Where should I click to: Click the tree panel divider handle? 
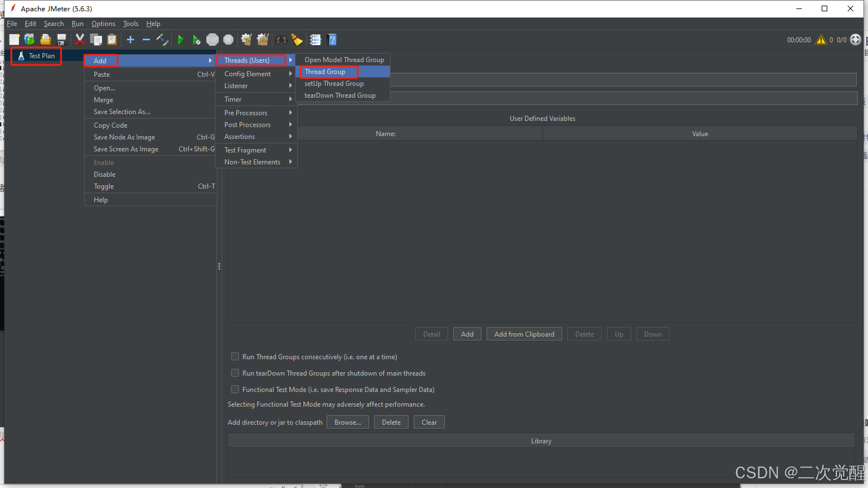pyautogui.click(x=219, y=266)
